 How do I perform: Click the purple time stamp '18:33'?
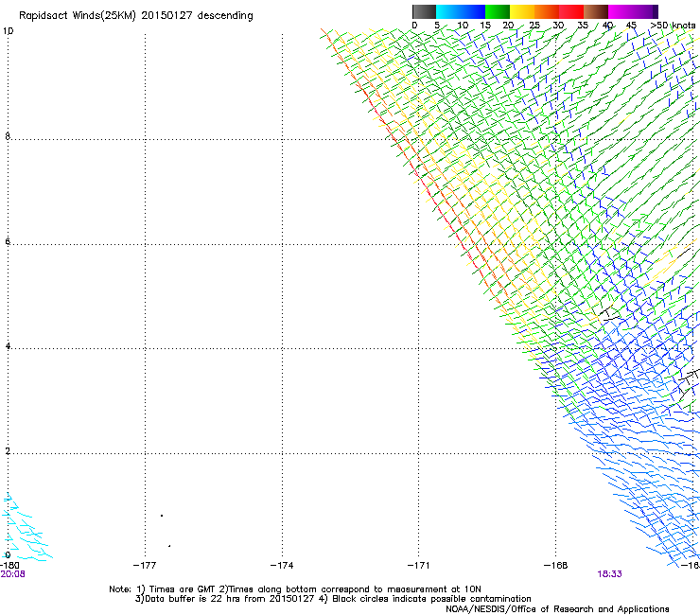[609, 574]
